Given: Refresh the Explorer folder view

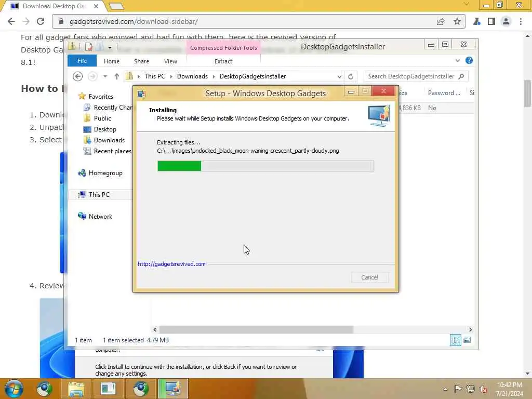Looking at the screenshot, I should tap(351, 76).
